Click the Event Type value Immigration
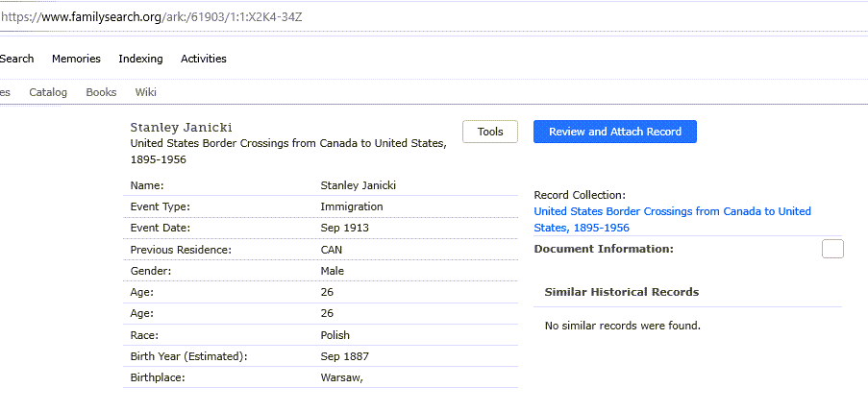 point(352,206)
